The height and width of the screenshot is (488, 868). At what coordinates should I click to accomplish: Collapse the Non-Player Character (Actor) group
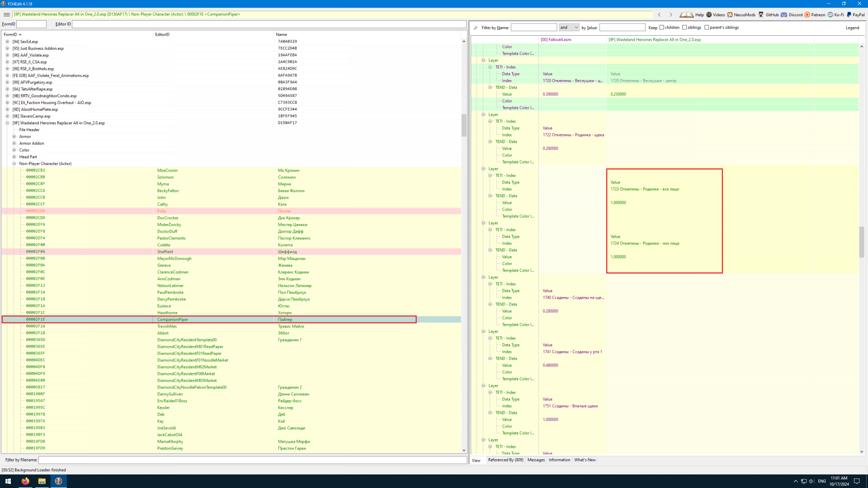tap(14, 164)
